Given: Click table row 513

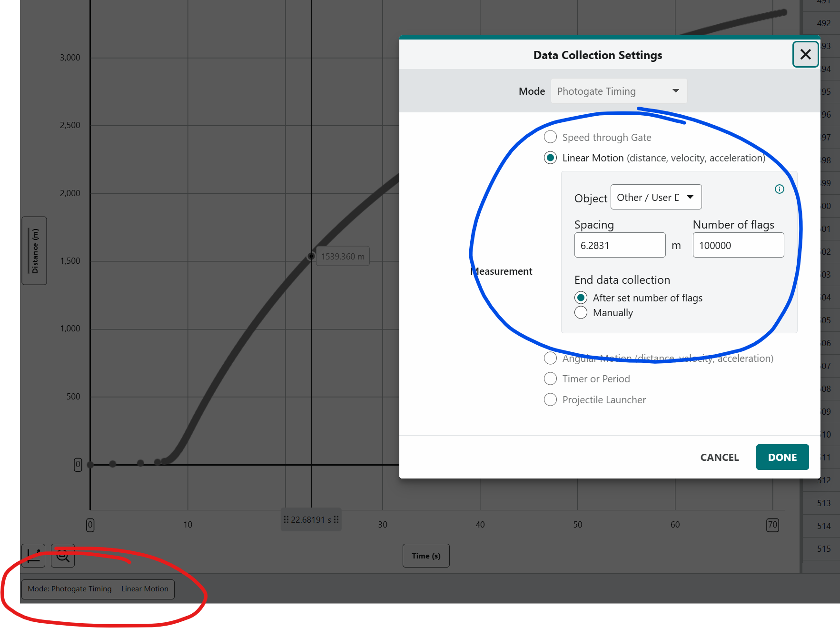Looking at the screenshot, I should (822, 503).
